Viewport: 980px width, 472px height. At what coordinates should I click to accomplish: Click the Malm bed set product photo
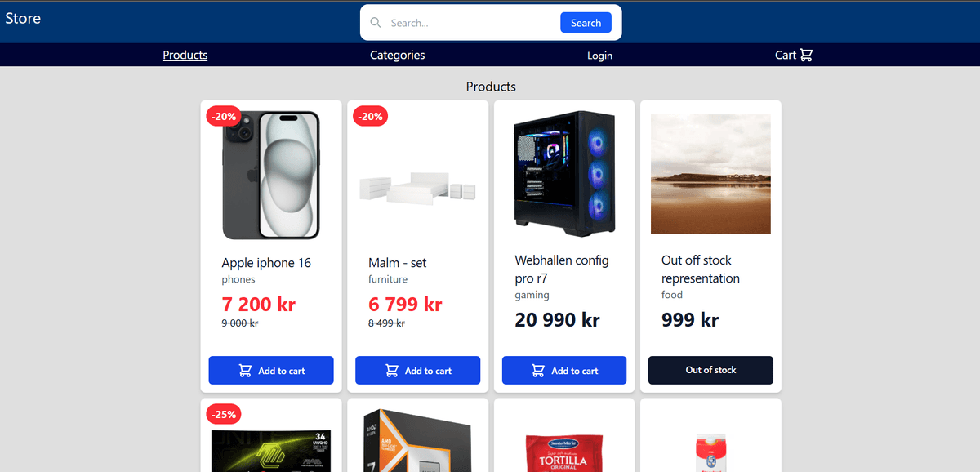pos(417,189)
